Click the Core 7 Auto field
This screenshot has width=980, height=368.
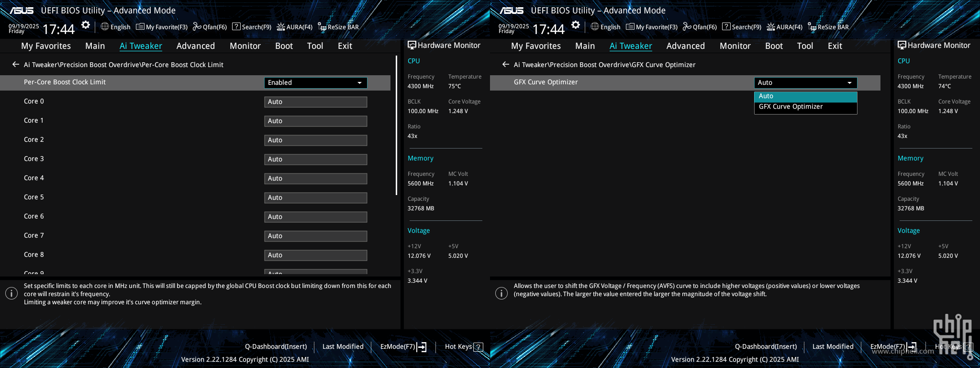[x=316, y=236]
